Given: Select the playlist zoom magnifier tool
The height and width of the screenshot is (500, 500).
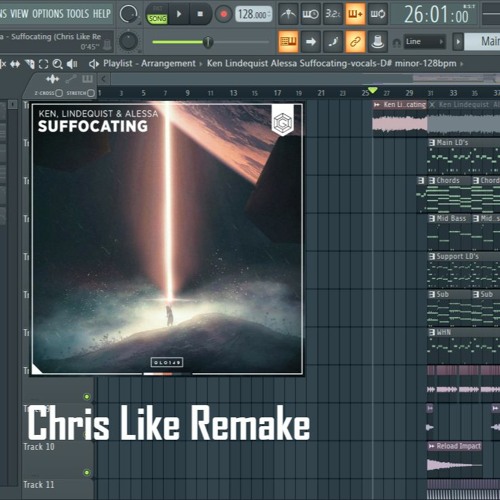Looking at the screenshot, I should coord(58,64).
